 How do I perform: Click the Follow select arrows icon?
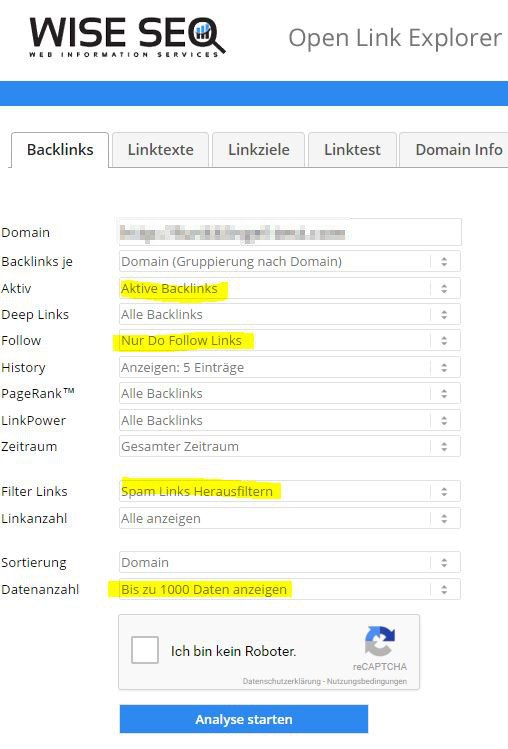coord(444,341)
